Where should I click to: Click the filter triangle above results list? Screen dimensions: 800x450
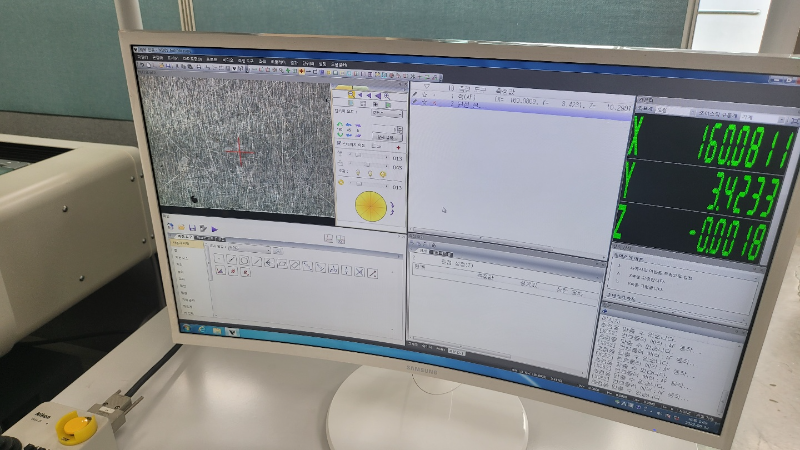tap(427, 86)
